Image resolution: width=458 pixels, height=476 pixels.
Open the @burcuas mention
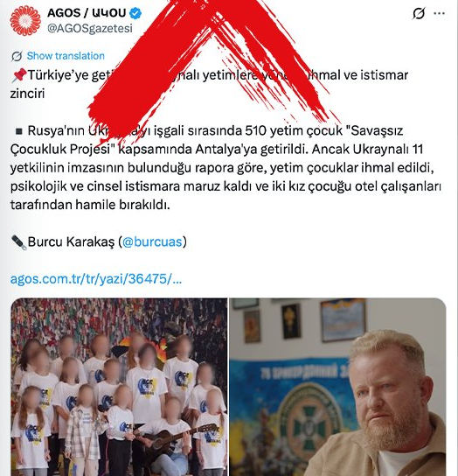(x=153, y=242)
